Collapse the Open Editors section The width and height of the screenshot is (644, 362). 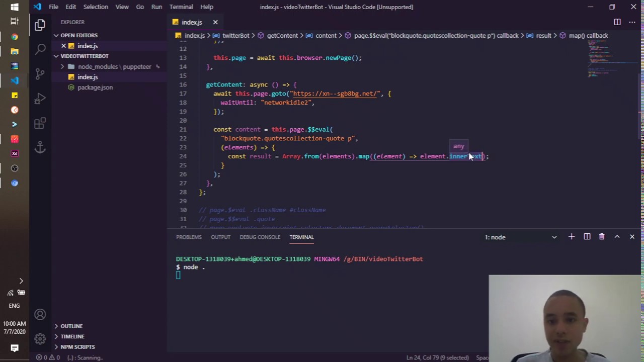click(x=79, y=35)
